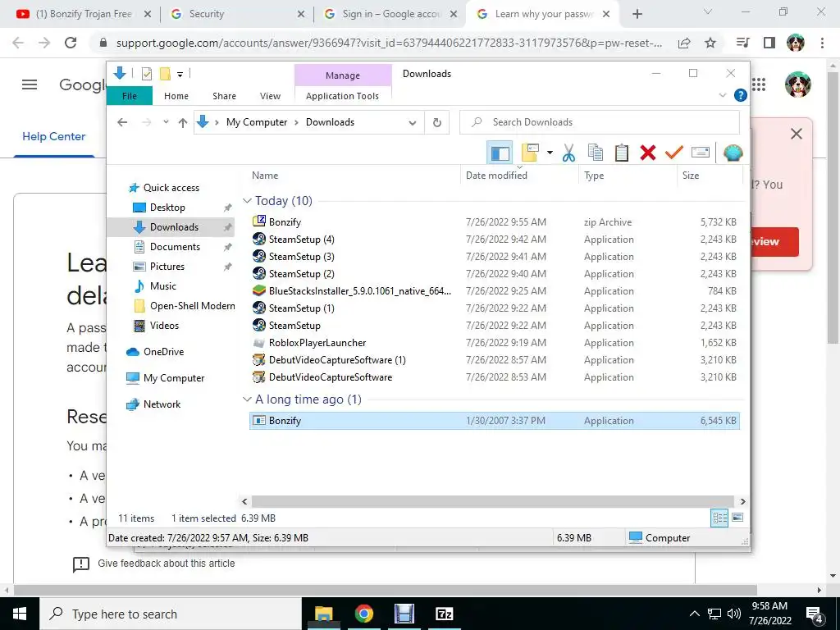Image resolution: width=840 pixels, height=630 pixels.
Task: Click quick access toolbar new folder icon
Action: [165, 74]
